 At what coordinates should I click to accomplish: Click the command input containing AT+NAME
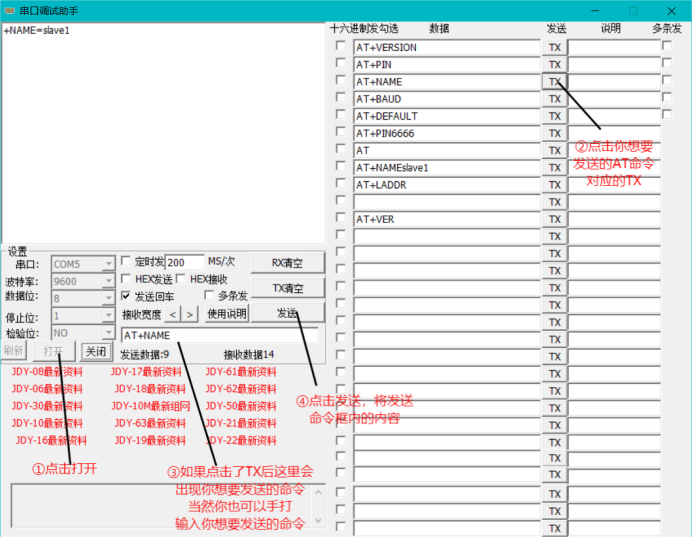click(219, 335)
